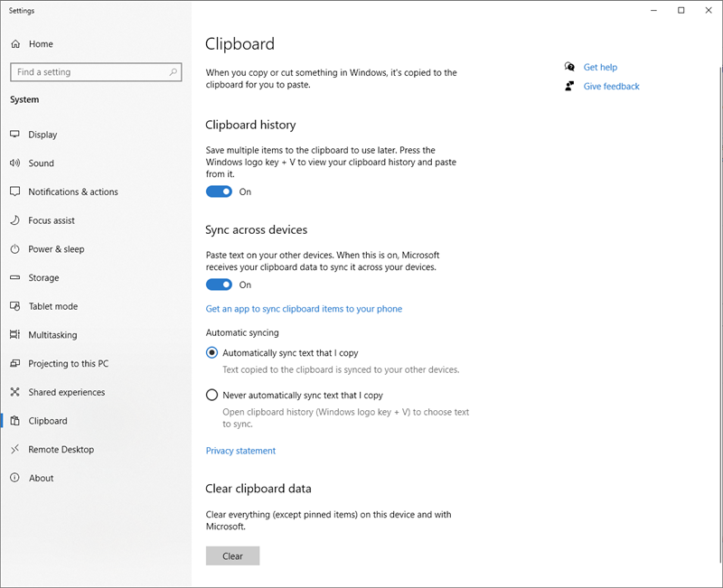This screenshot has height=588, width=723.
Task: Open the Privacy statement link
Action: pyautogui.click(x=240, y=451)
